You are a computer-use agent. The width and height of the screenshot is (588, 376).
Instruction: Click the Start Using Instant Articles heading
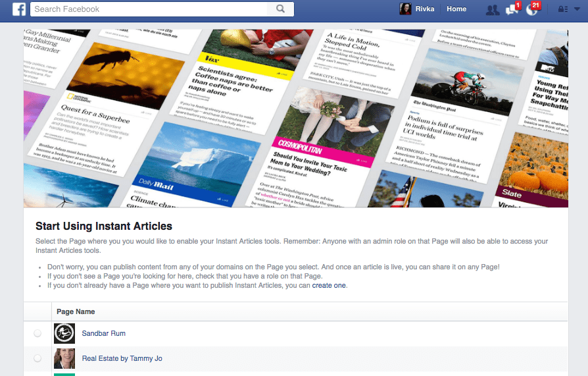click(104, 226)
